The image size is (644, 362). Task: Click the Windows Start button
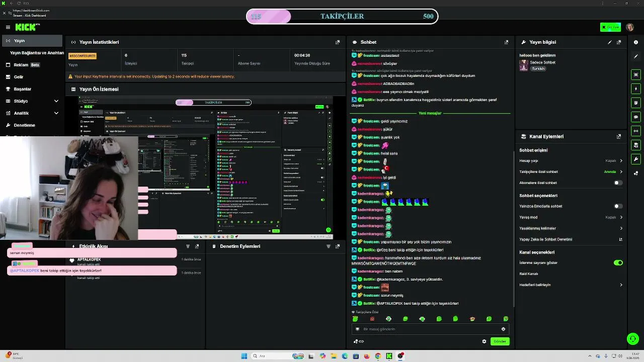tap(244, 356)
